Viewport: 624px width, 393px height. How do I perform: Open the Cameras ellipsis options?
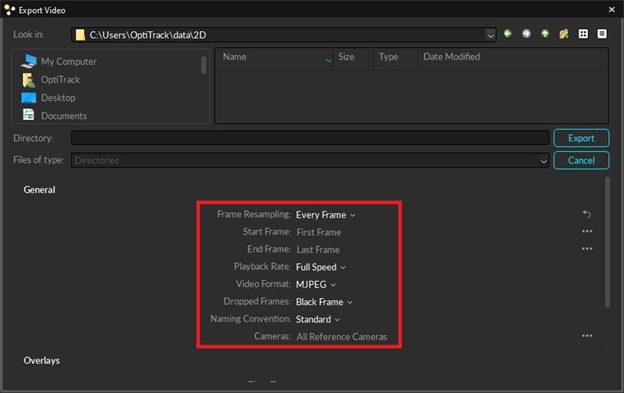[x=587, y=336]
